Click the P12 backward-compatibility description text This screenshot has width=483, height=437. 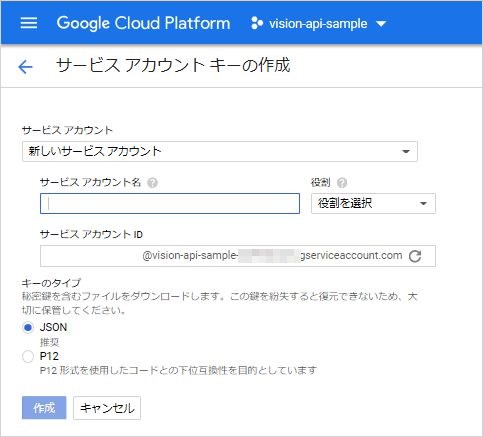click(178, 370)
